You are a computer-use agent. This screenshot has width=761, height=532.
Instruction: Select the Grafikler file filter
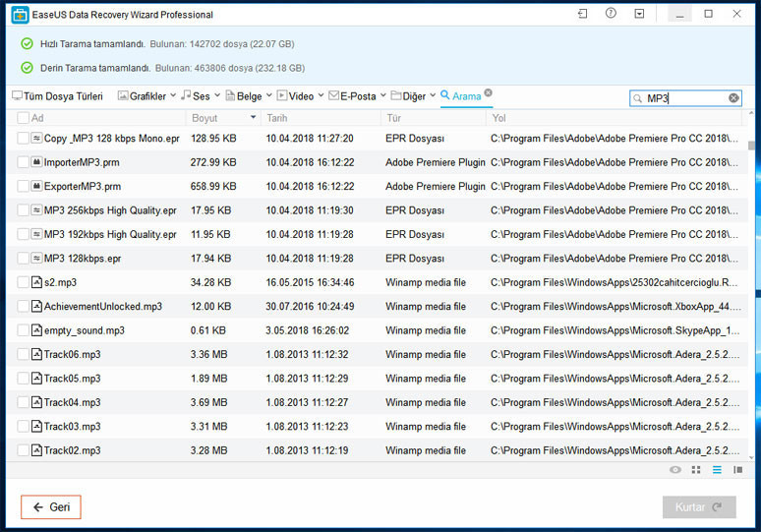click(142, 96)
